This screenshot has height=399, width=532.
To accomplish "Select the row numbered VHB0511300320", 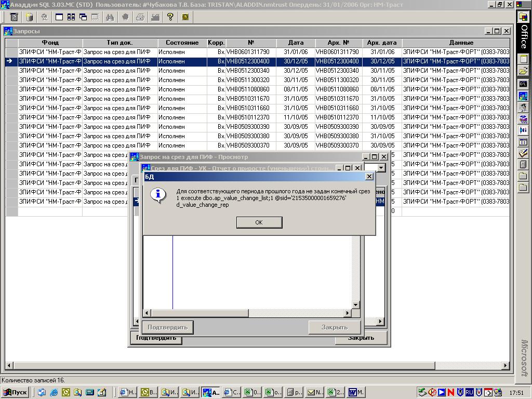I will pos(258,80).
